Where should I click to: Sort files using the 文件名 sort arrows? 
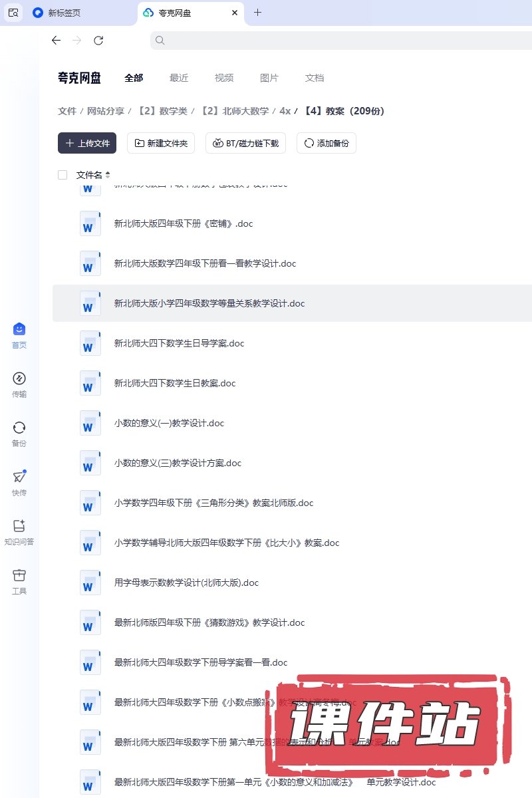point(108,175)
